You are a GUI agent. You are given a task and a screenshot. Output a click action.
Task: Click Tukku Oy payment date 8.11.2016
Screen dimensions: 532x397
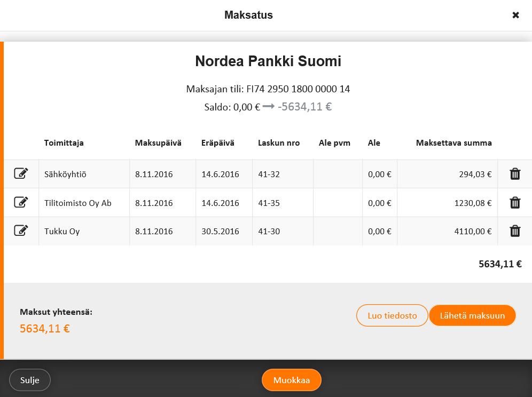tap(154, 232)
